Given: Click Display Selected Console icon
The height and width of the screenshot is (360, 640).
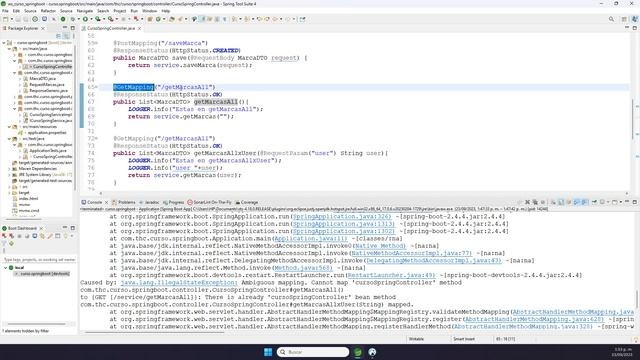Looking at the screenshot, I should tap(602, 202).
